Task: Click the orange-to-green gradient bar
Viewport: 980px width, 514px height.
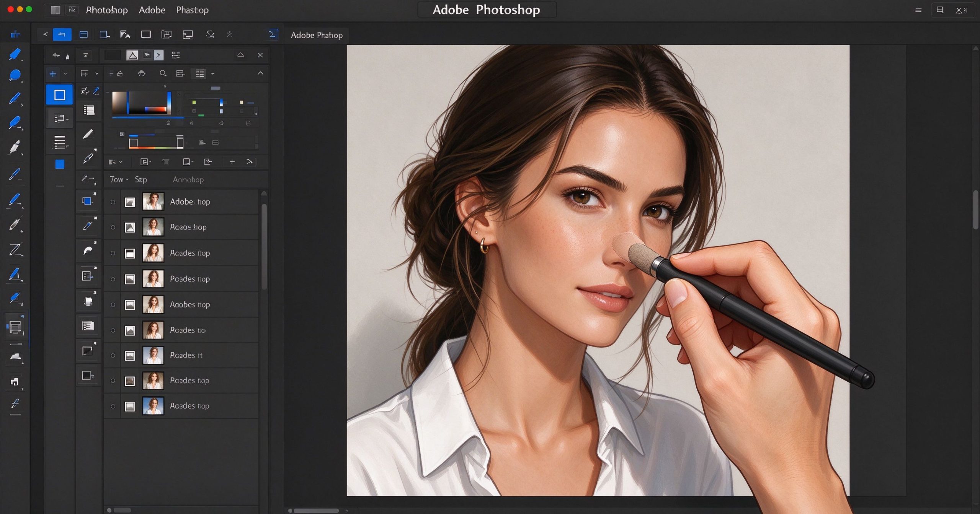Action: pyautogui.click(x=156, y=147)
